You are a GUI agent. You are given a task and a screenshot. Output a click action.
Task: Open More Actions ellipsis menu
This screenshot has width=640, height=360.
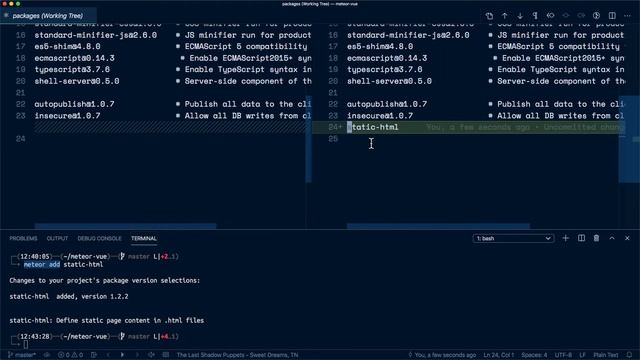pyautogui.click(x=627, y=16)
